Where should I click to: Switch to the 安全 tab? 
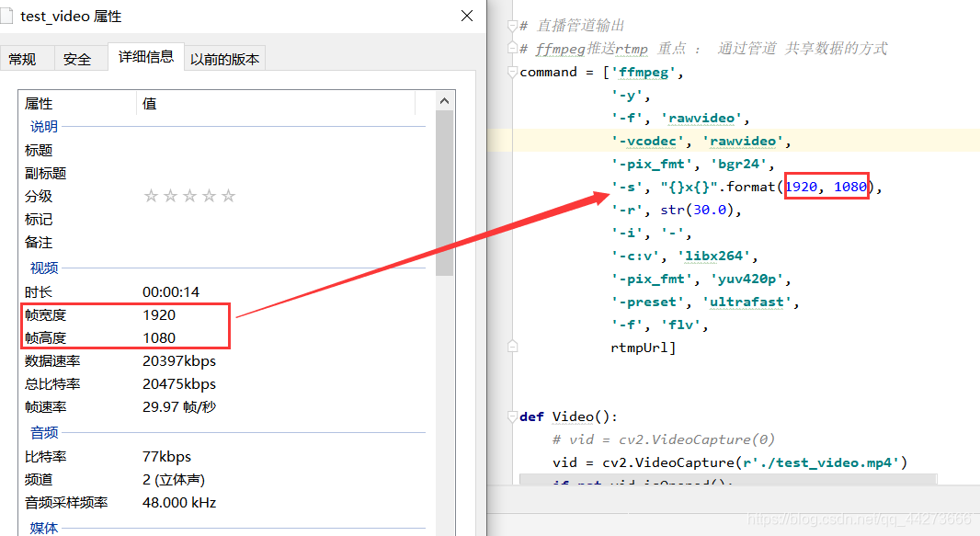79,57
